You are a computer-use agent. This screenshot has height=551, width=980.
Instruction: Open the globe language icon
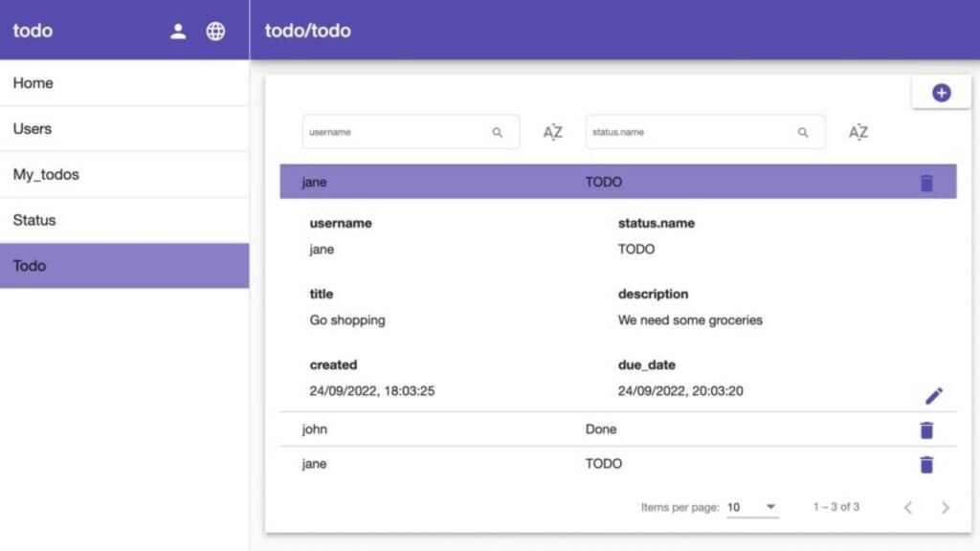click(x=216, y=31)
